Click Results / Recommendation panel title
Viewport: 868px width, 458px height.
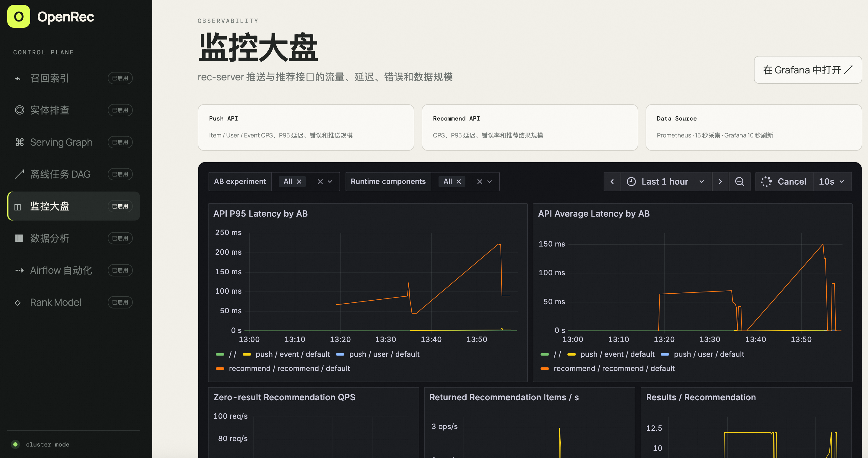pyautogui.click(x=700, y=397)
